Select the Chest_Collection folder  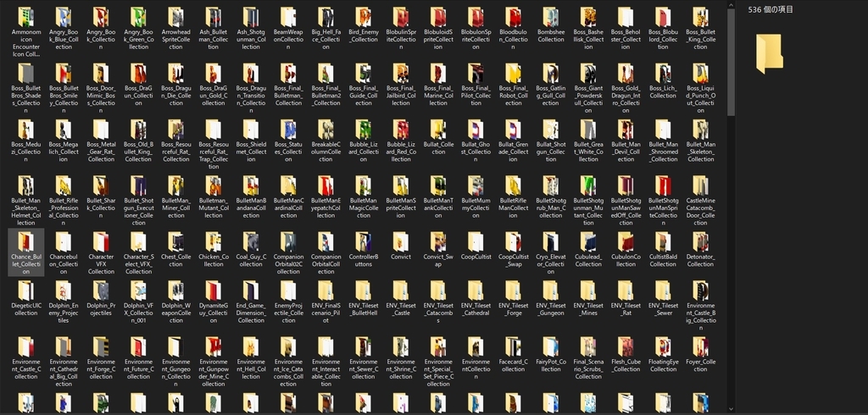(176, 250)
